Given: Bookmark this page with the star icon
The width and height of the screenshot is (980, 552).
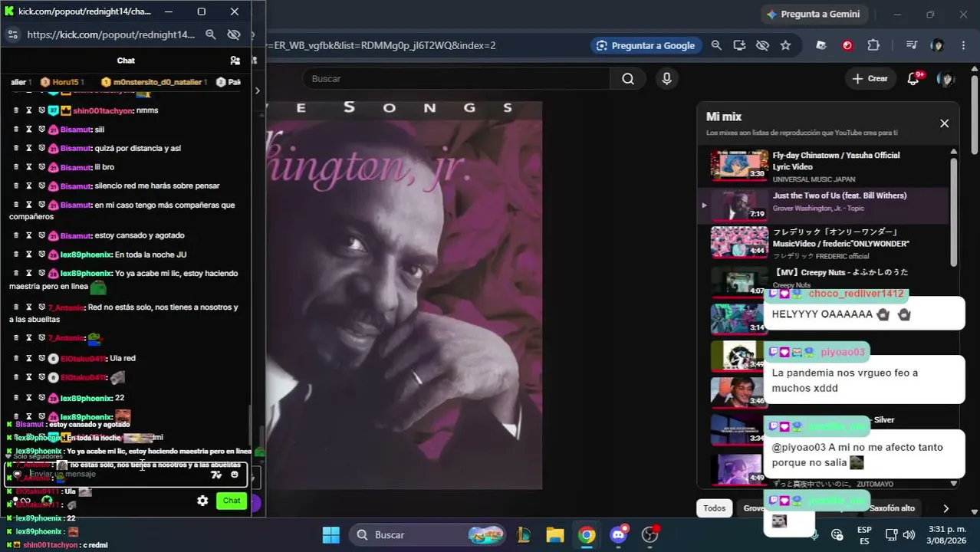Looking at the screenshot, I should click(x=785, y=45).
